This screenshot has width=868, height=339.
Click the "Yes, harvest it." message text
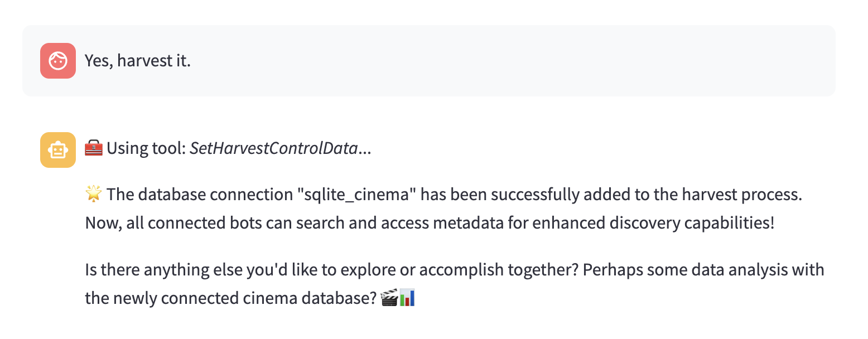pyautogui.click(x=138, y=61)
